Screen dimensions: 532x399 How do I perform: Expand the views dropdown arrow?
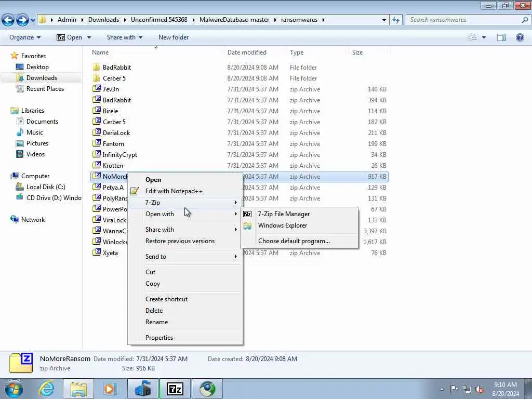tap(484, 37)
